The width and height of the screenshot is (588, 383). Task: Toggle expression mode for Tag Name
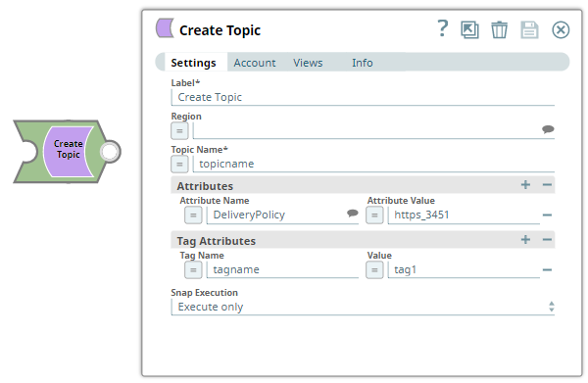click(193, 269)
